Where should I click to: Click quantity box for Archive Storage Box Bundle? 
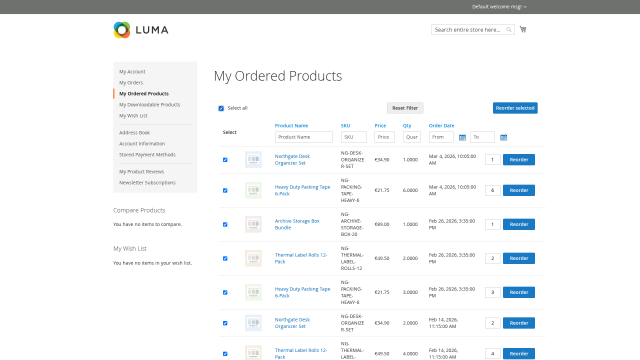(x=493, y=224)
